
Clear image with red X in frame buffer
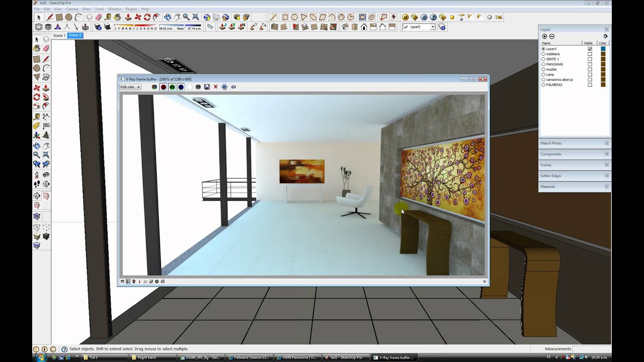pyautogui.click(x=215, y=87)
